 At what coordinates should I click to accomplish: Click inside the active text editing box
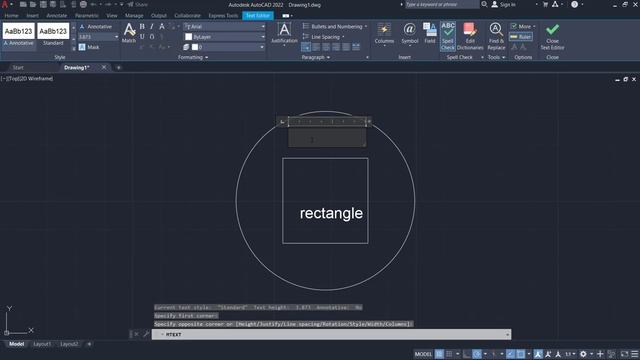327,138
